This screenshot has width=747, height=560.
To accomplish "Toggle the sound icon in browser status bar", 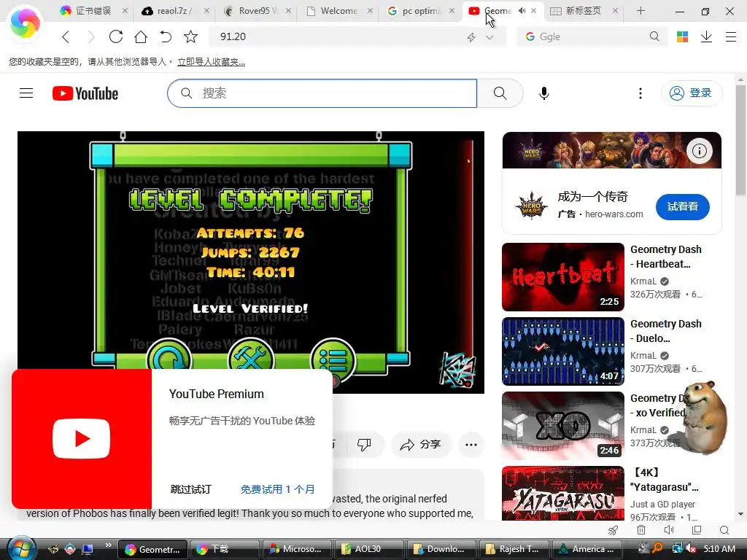I will pos(669,530).
